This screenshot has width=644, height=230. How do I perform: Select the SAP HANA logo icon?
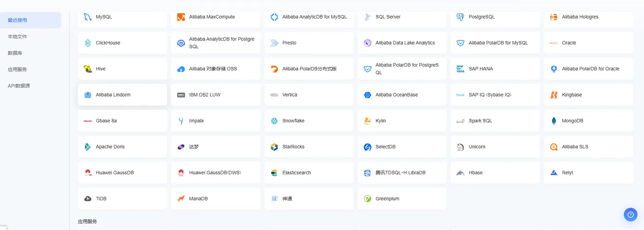[460, 69]
